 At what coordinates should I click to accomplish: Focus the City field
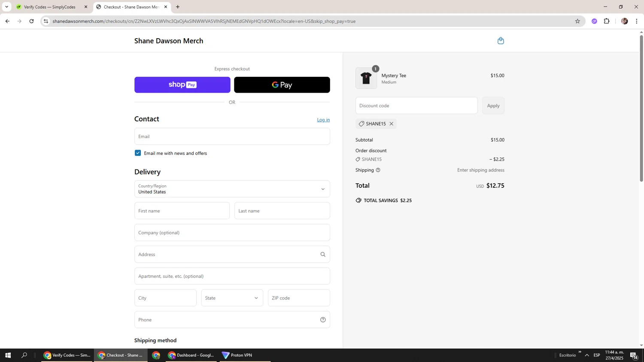[165, 298]
